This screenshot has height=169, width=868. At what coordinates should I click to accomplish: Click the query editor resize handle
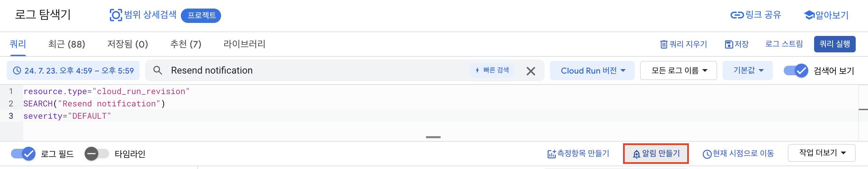(x=433, y=137)
